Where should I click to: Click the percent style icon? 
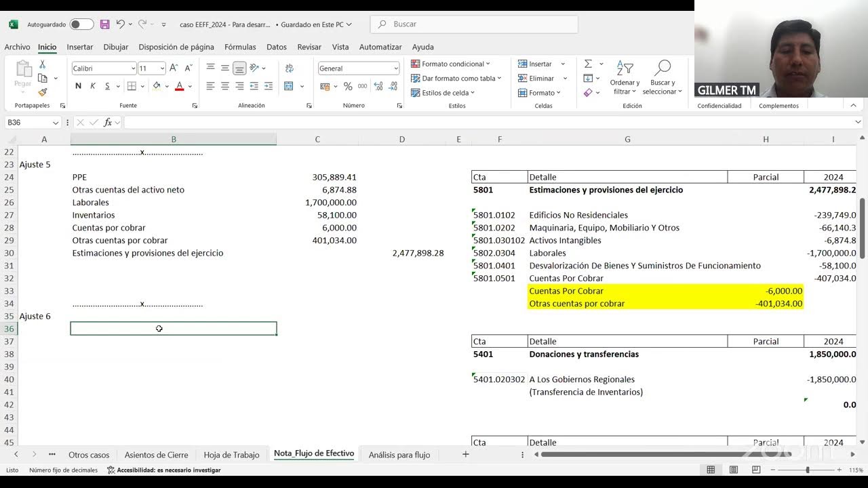pos(348,86)
